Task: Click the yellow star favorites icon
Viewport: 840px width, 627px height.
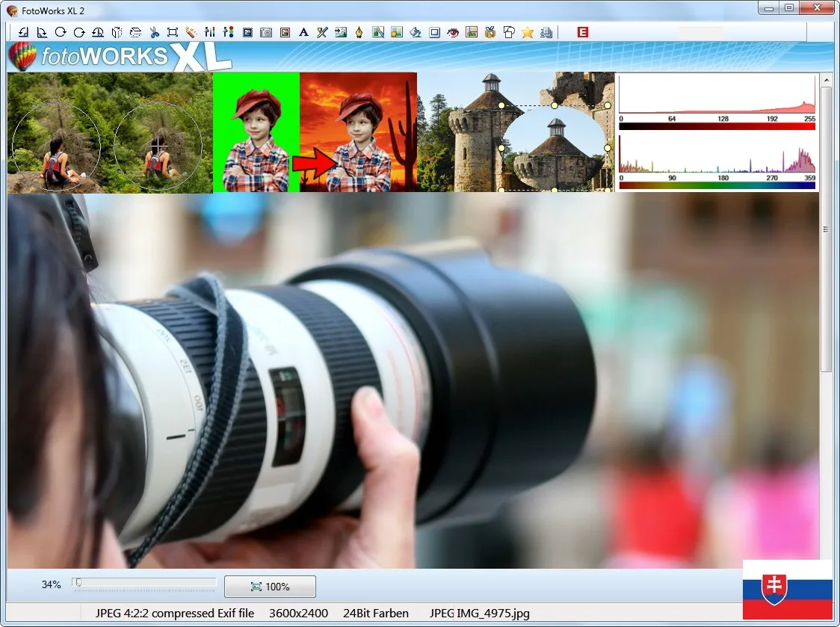Action: click(x=528, y=32)
